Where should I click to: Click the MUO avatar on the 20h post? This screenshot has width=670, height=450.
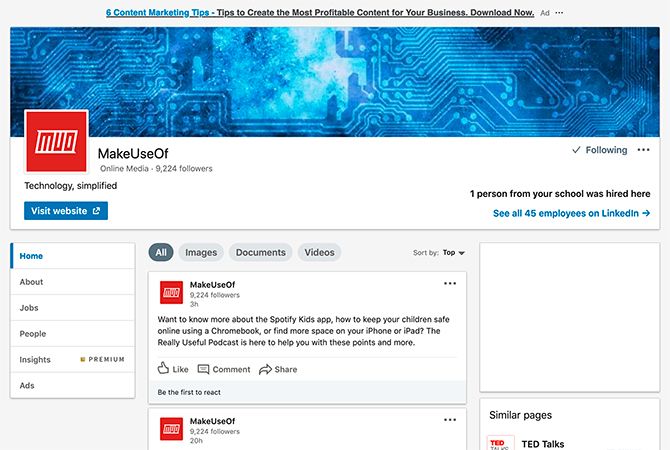(x=171, y=429)
